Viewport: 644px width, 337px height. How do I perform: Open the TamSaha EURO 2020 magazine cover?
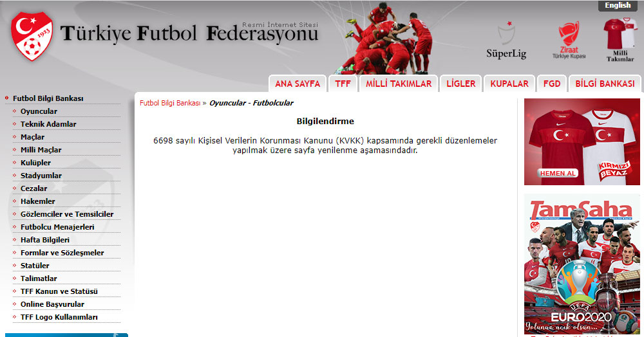pos(582,264)
